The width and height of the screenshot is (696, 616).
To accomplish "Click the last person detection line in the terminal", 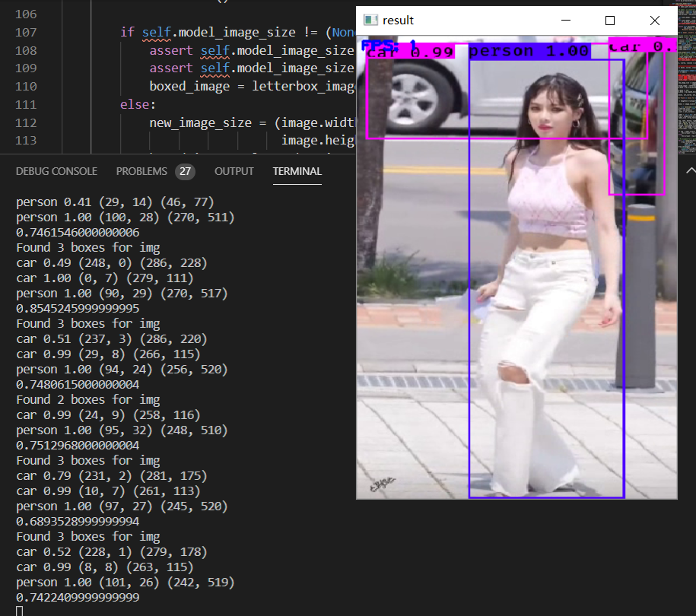I will coord(126,582).
